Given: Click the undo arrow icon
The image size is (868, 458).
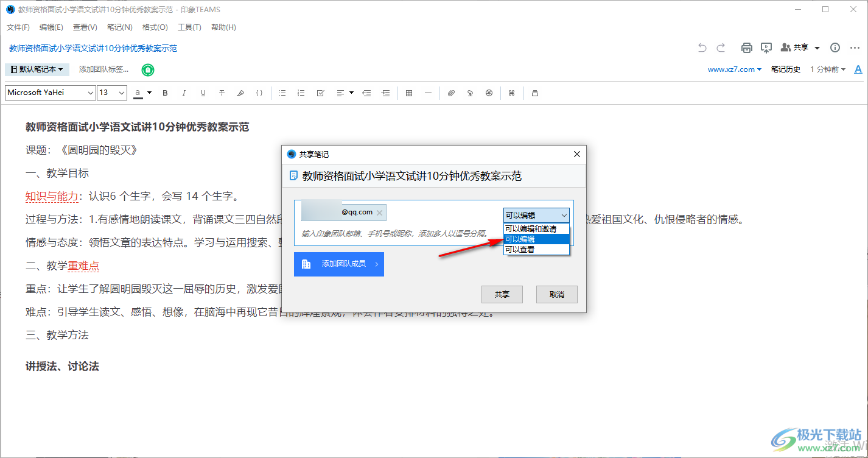Looking at the screenshot, I should pos(702,48).
